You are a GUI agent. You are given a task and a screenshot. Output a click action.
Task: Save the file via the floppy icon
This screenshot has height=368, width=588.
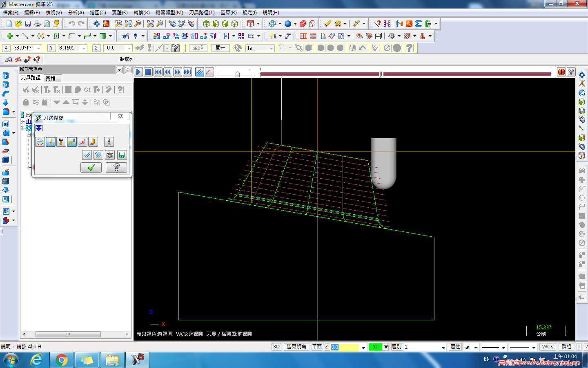[28, 24]
